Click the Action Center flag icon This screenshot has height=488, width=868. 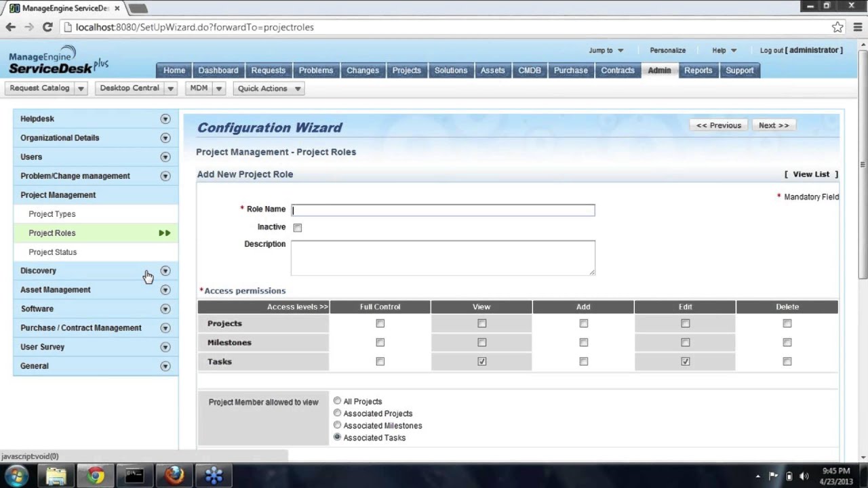[773, 476]
